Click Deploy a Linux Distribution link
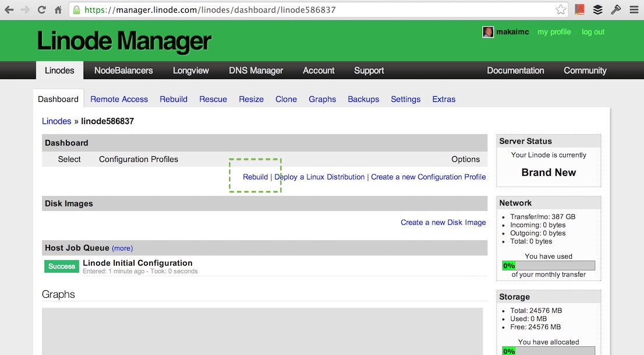Viewport: 644px width, 355px height. (320, 177)
